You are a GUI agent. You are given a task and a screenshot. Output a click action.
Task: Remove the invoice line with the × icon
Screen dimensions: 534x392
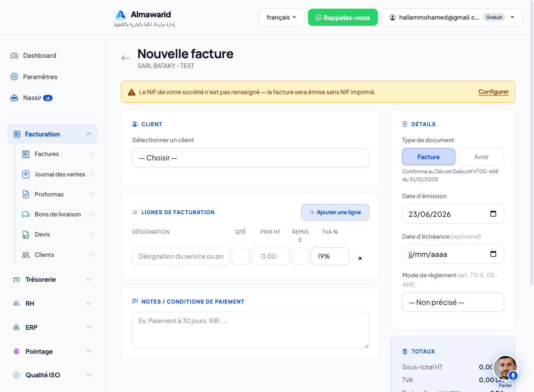360,258
